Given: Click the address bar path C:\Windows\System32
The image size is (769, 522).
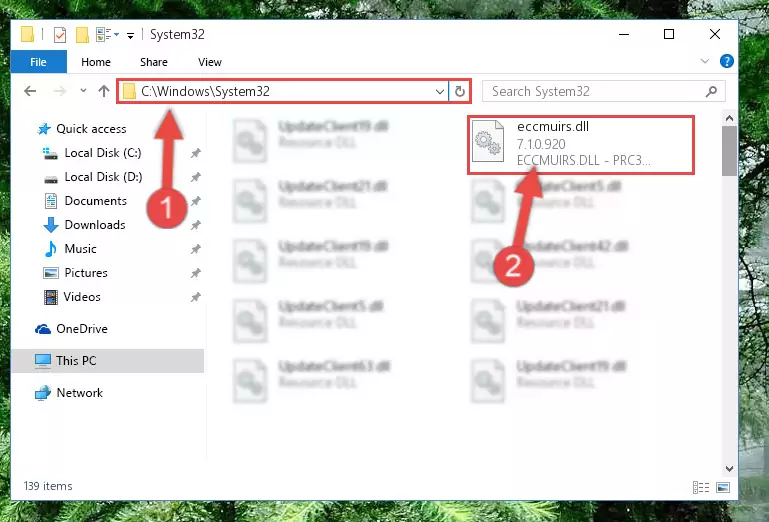Looking at the screenshot, I should (x=205, y=91).
